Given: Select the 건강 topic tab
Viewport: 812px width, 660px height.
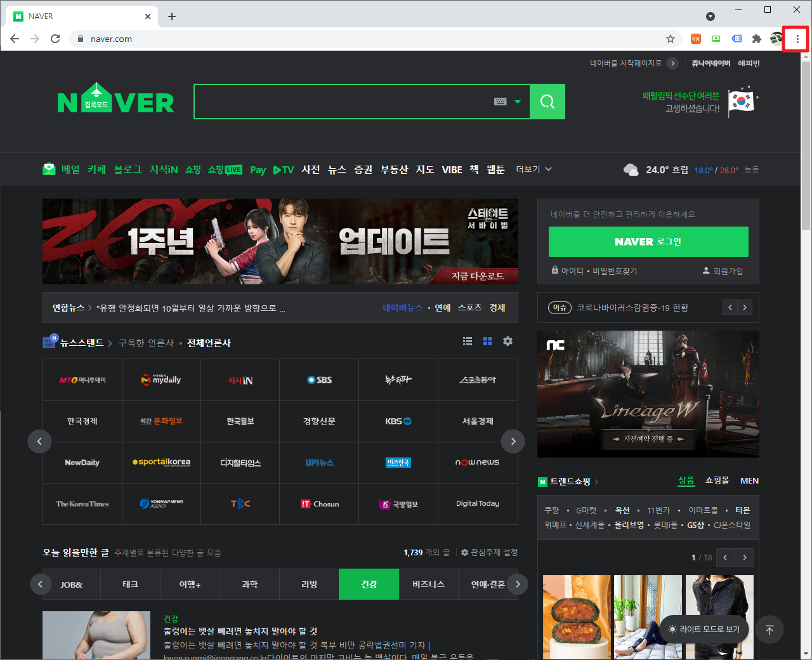Looking at the screenshot, I should click(x=369, y=584).
